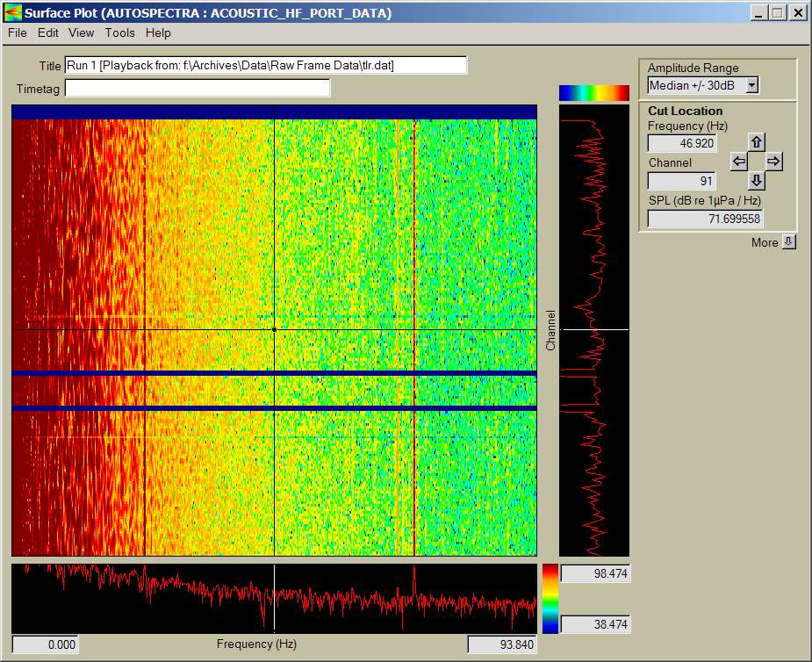Screen dimensions: 812x662
Task: Maximize the Surface Plot window
Action: pos(777,13)
